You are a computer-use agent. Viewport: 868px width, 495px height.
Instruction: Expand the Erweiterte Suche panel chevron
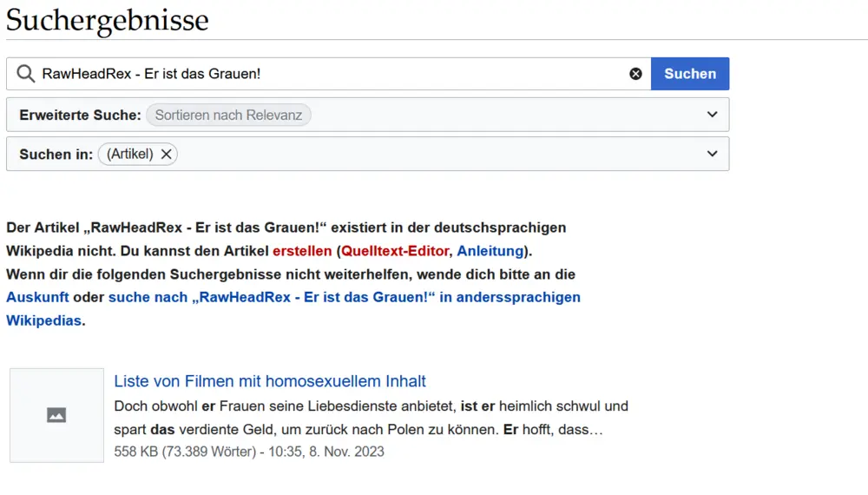coord(712,115)
